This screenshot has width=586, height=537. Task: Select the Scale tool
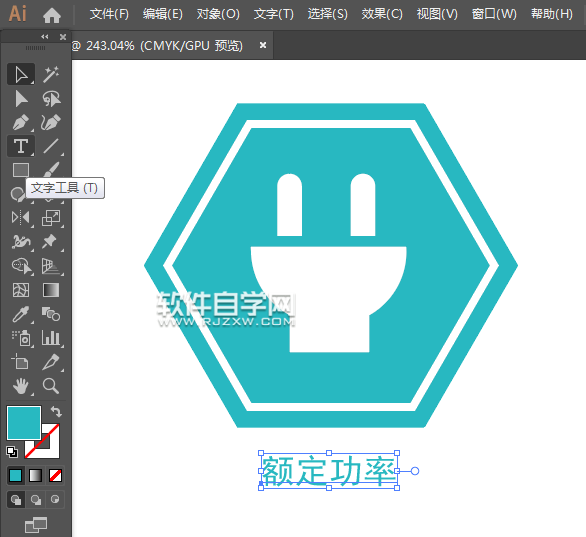51,217
